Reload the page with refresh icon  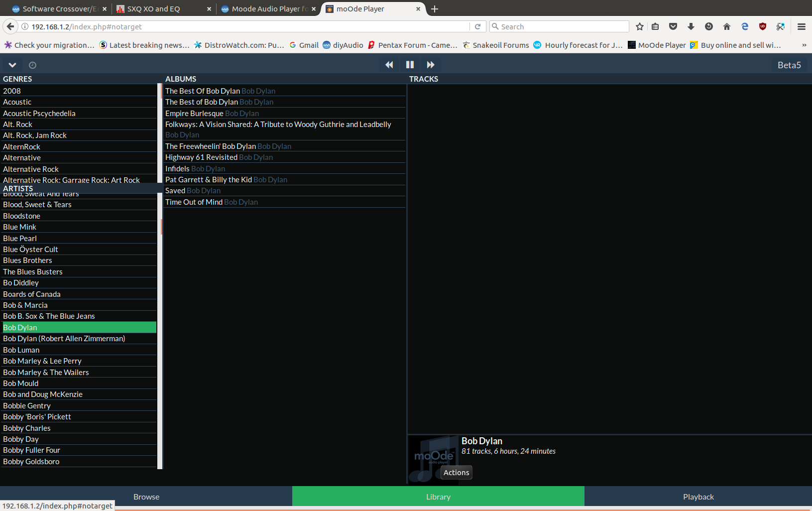pos(477,26)
